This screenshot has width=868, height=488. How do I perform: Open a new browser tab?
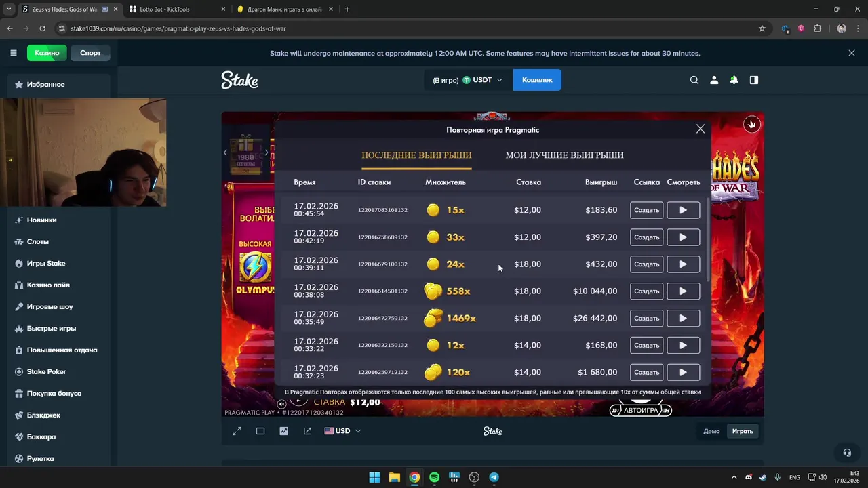click(347, 9)
